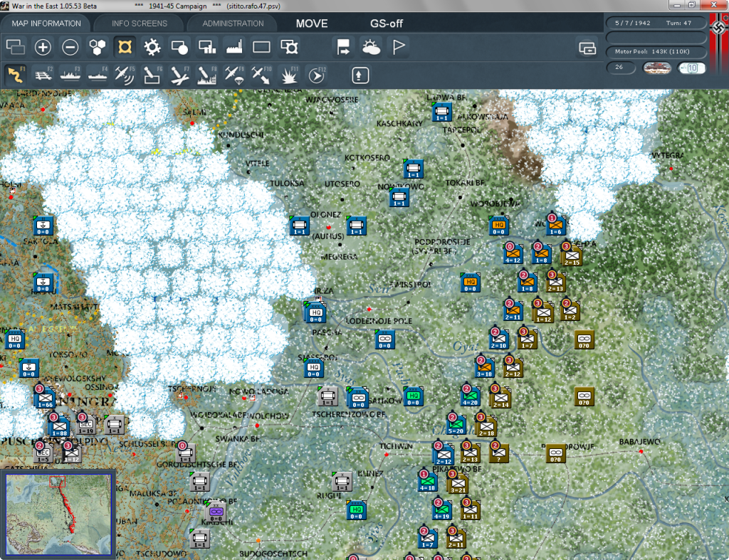The width and height of the screenshot is (729, 560).
Task: Click the tank picture pill
Action: click(x=656, y=68)
